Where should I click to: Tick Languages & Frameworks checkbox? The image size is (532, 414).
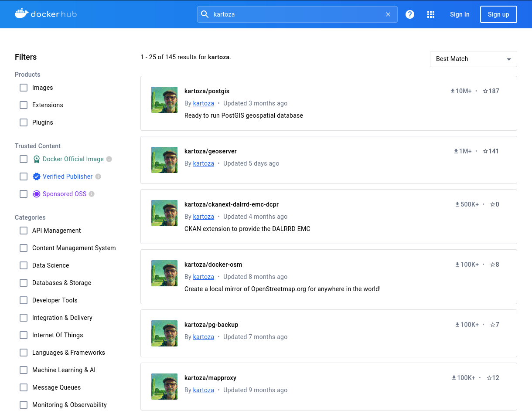coord(24,353)
